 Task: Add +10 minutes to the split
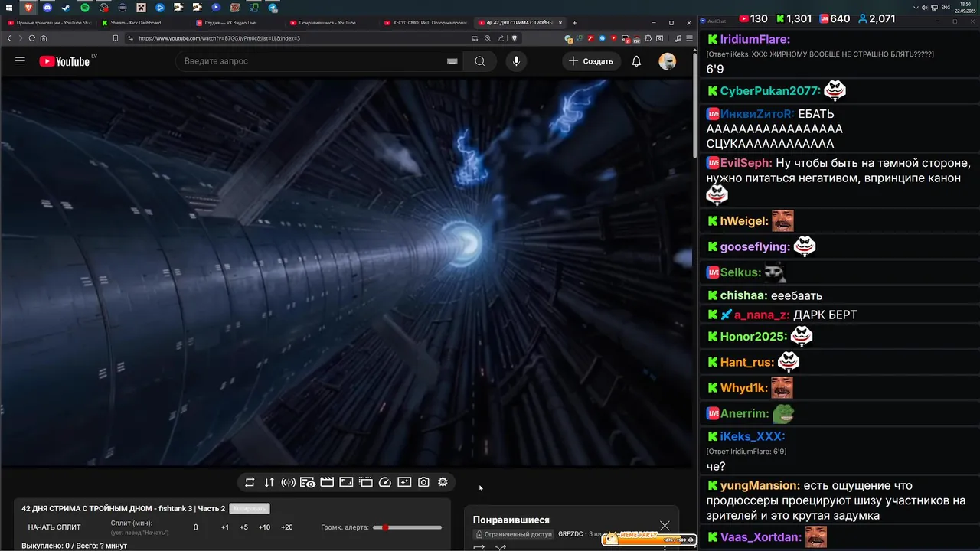click(264, 527)
